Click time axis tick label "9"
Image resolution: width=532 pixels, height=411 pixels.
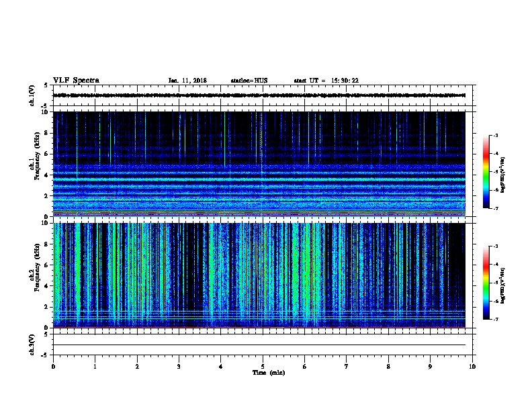(430, 367)
